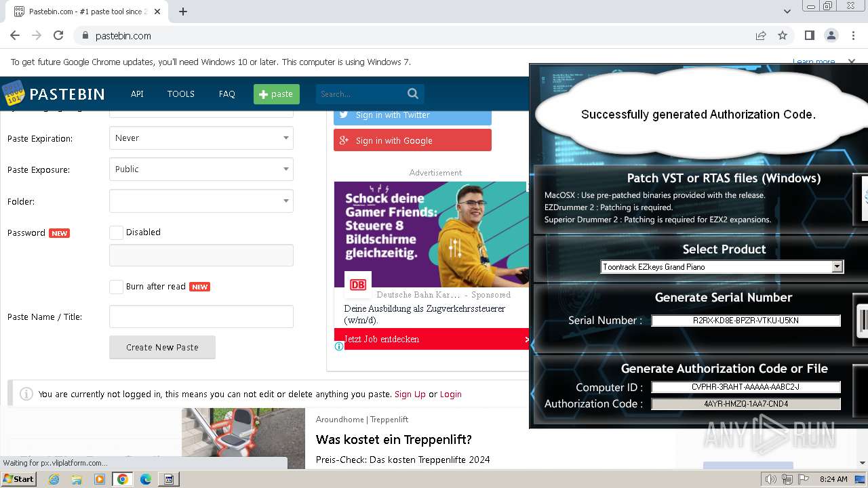
Task: Open Microsoft Edge from taskbar
Action: coord(146,479)
